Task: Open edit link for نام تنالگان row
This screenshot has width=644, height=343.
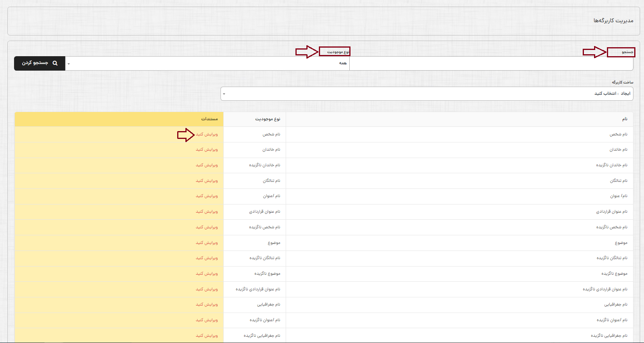Action: pos(207,181)
